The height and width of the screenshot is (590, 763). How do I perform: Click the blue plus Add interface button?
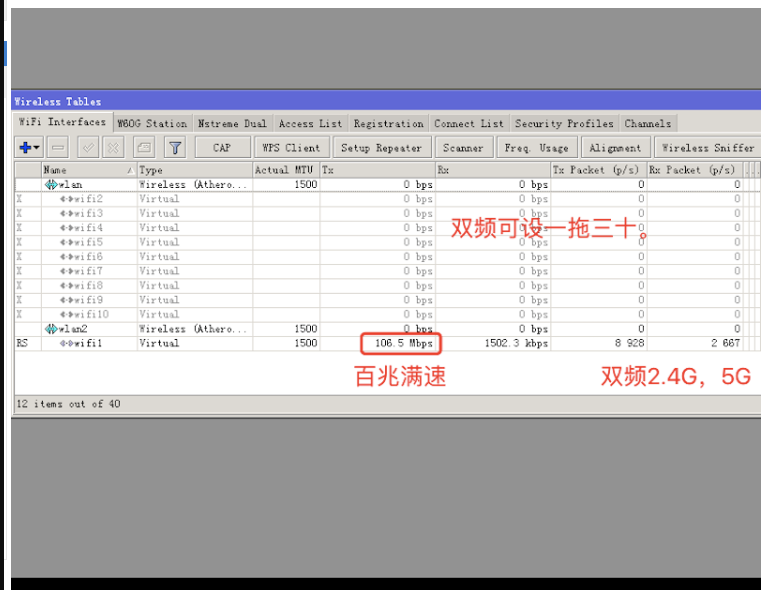point(24,148)
